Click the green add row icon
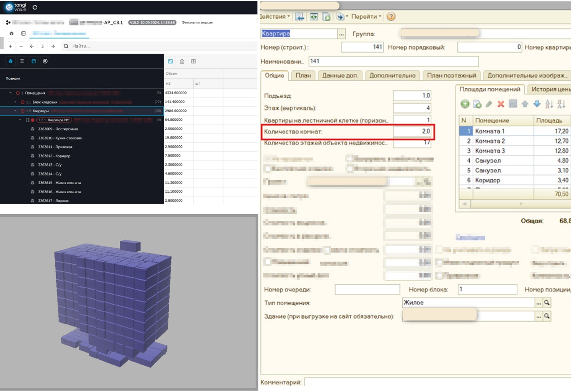Image resolution: width=571 pixels, height=392 pixels. [x=465, y=104]
